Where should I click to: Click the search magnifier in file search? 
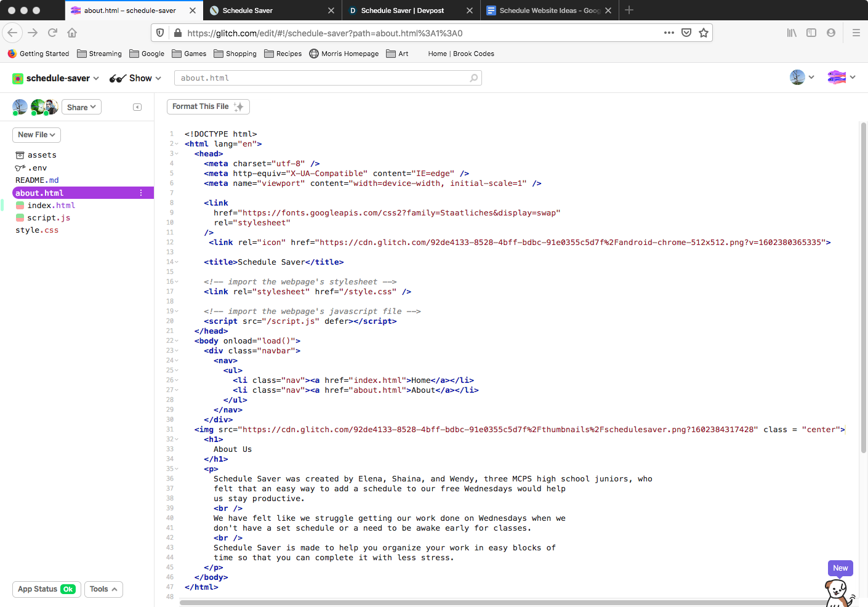473,78
